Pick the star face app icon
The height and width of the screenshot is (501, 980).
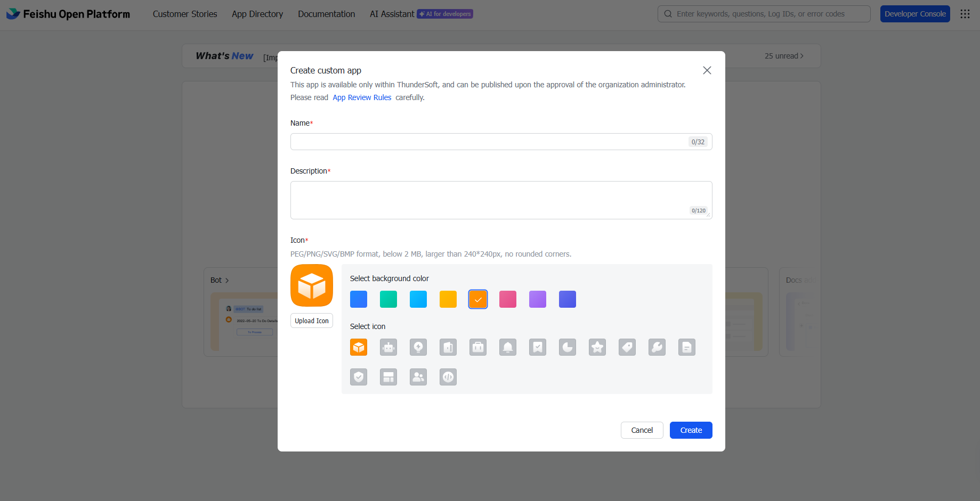point(597,348)
